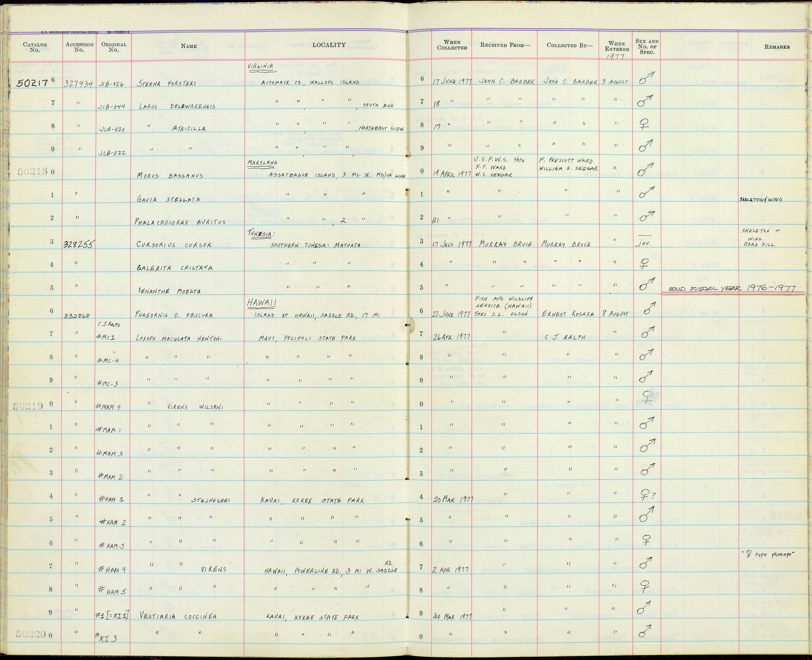Select the name 'Sterna forsteri'
This screenshot has width=812, height=660.
[166, 84]
